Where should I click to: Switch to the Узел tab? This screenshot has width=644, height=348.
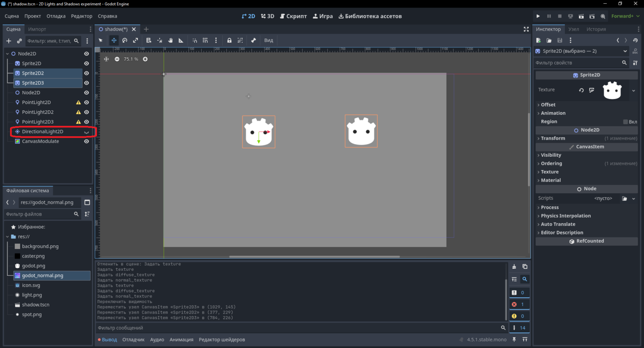point(574,29)
